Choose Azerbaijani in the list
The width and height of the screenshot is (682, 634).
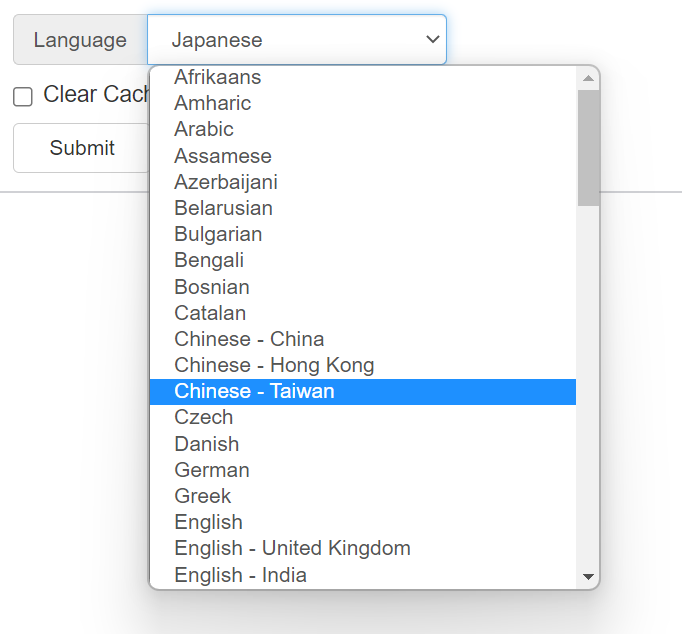point(363,182)
